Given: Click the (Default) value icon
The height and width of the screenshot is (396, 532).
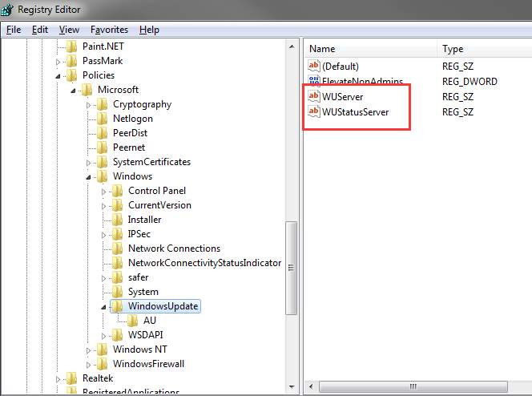Looking at the screenshot, I should (313, 67).
